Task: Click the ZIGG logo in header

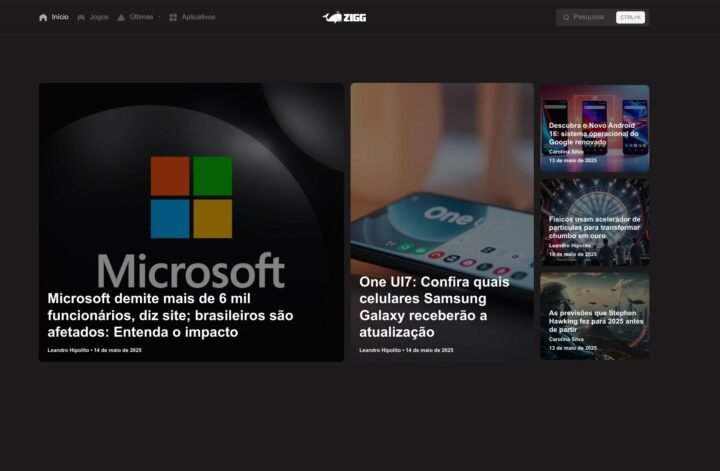Action: pos(344,17)
